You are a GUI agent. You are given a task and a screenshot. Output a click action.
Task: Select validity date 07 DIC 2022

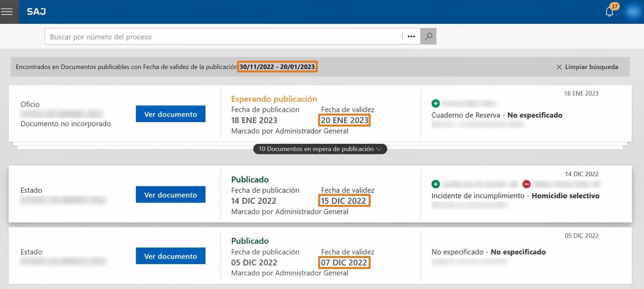[x=344, y=262]
